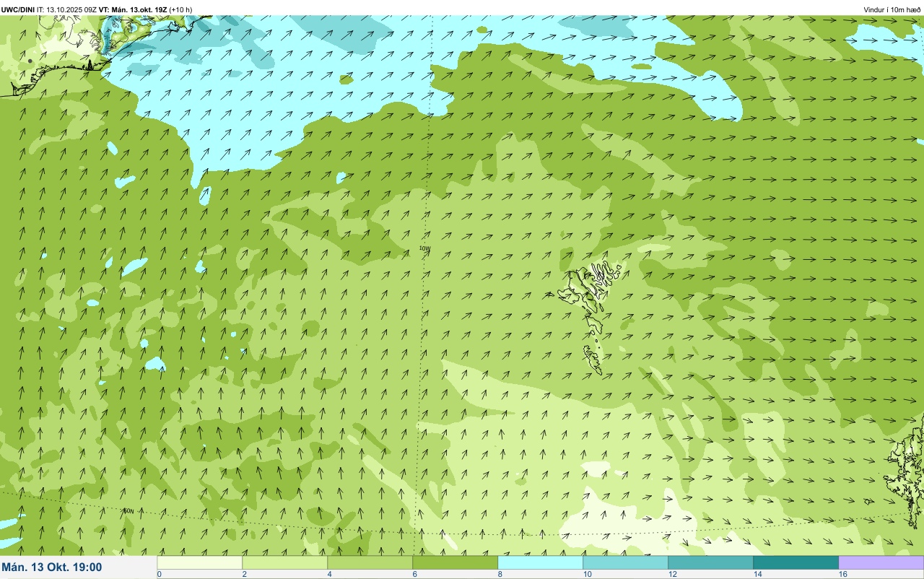The image size is (924, 579).
Task: Click the turquoise 10–12 legend swatch
Action: [x=626, y=562]
